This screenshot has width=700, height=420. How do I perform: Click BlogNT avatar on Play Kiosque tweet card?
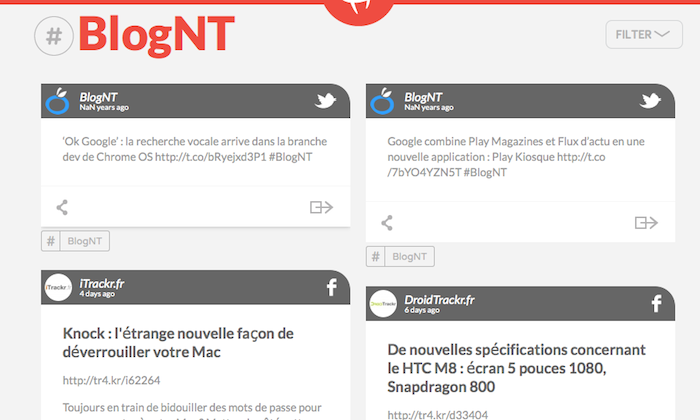pyautogui.click(x=383, y=101)
